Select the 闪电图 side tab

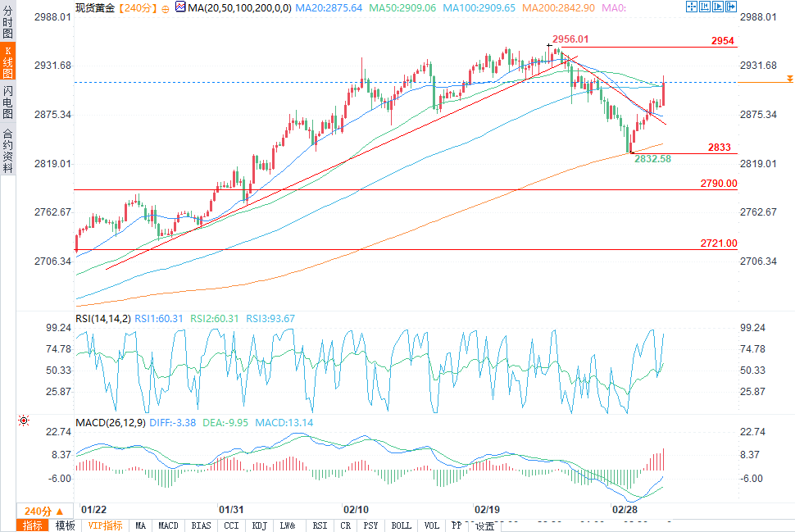(x=7, y=102)
